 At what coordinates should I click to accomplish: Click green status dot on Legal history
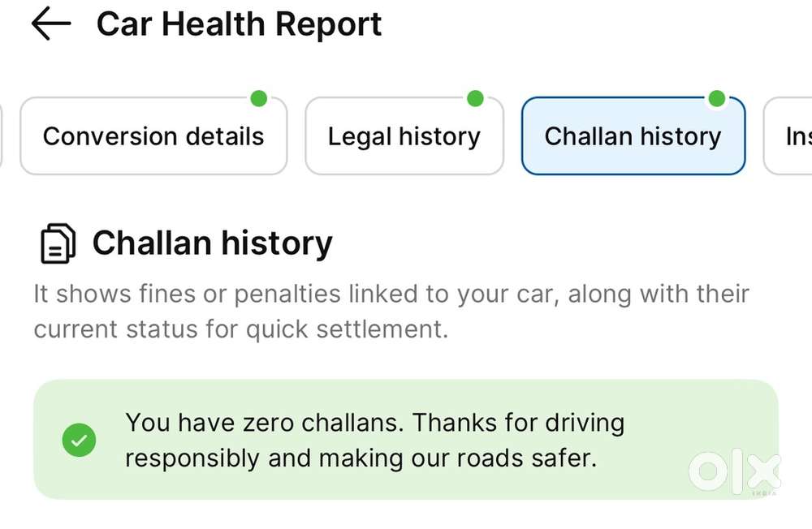(475, 99)
